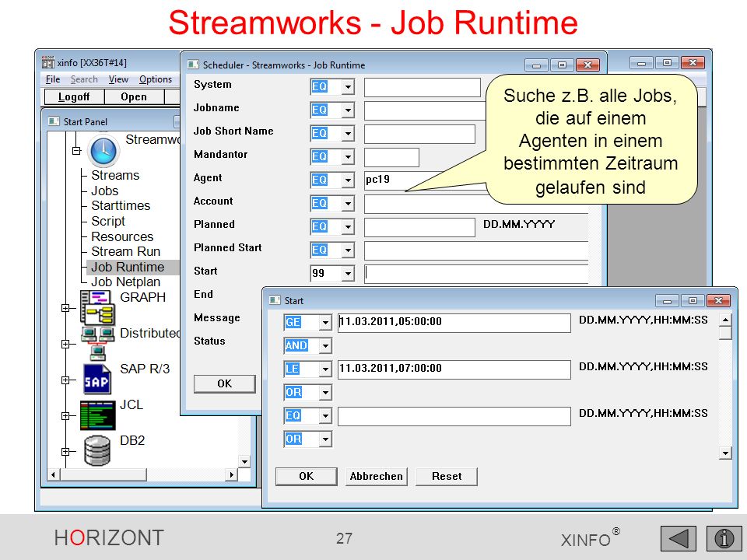The width and height of the screenshot is (747, 560).
Task: Click the SAP R/3 icon
Action: click(96, 379)
